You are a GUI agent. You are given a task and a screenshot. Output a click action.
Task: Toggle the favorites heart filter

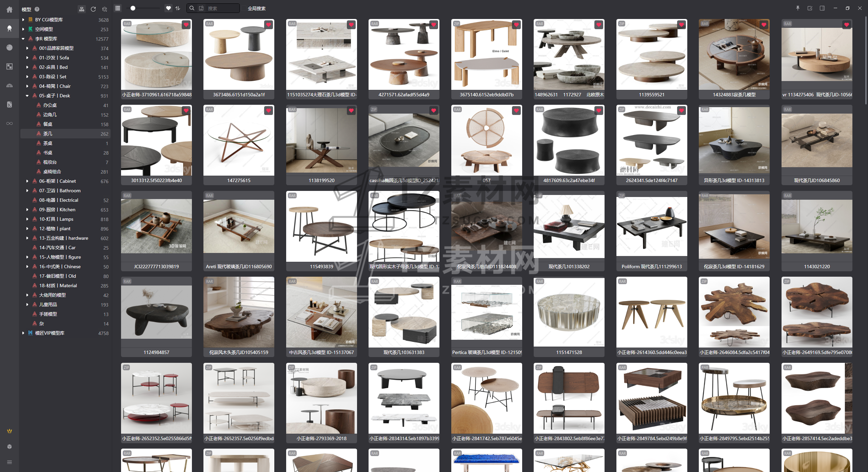tap(169, 8)
